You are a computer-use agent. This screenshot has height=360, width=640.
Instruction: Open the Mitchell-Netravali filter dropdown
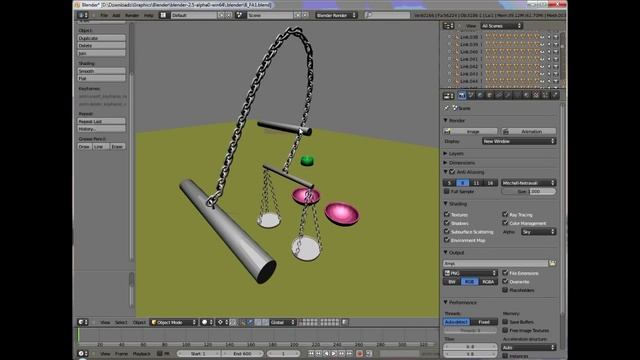tap(529, 183)
